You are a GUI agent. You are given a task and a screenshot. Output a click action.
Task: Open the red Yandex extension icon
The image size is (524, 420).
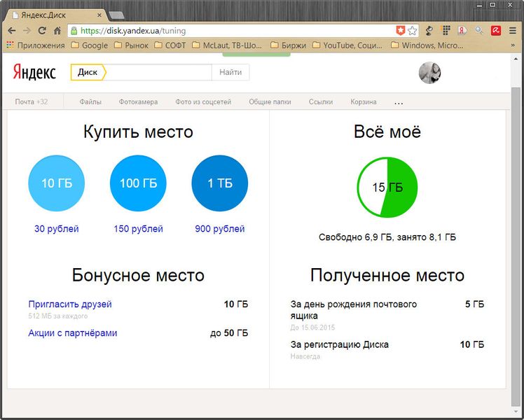462,31
